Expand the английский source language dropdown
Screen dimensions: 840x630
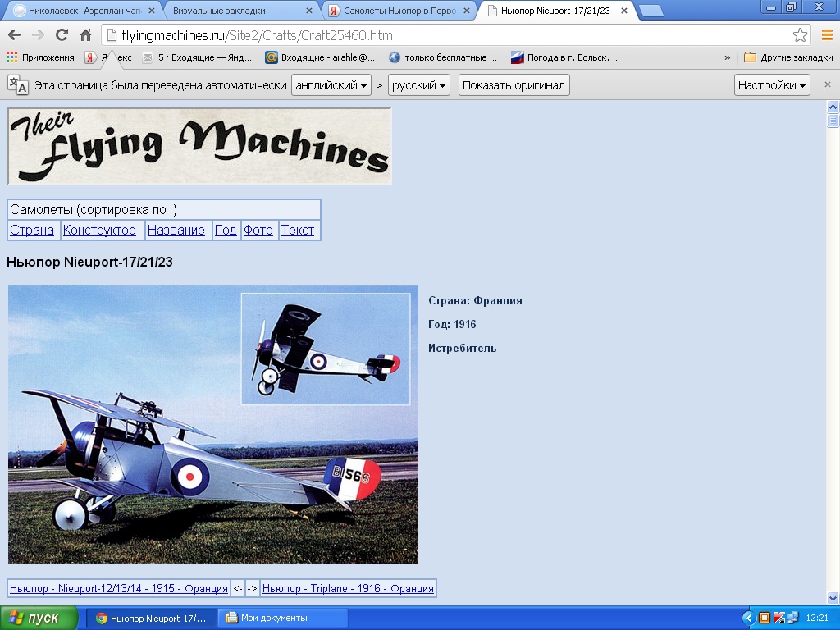click(331, 85)
